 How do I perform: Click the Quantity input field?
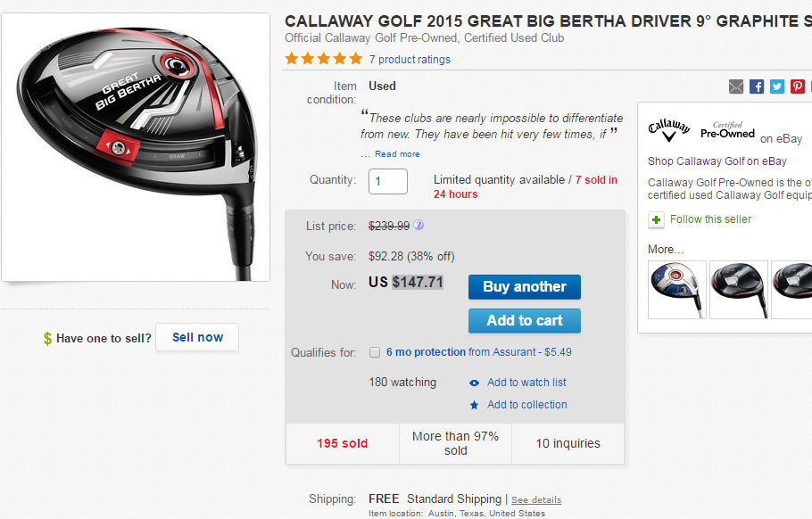pos(388,181)
